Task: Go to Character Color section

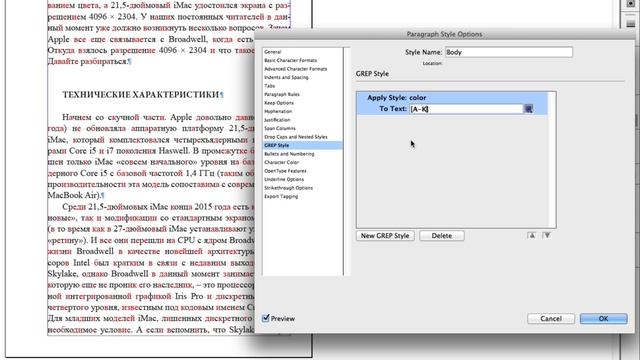Action: click(x=281, y=162)
